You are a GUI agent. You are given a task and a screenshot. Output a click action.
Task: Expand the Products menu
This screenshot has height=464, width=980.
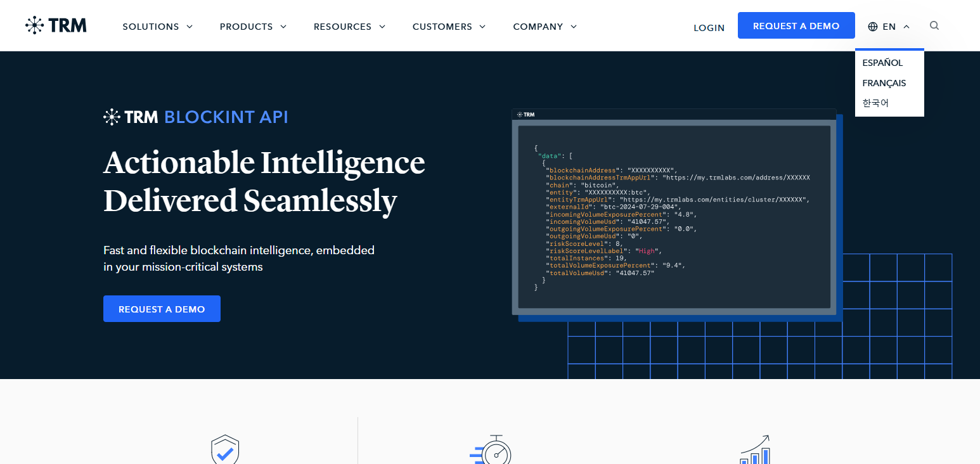pos(253,27)
